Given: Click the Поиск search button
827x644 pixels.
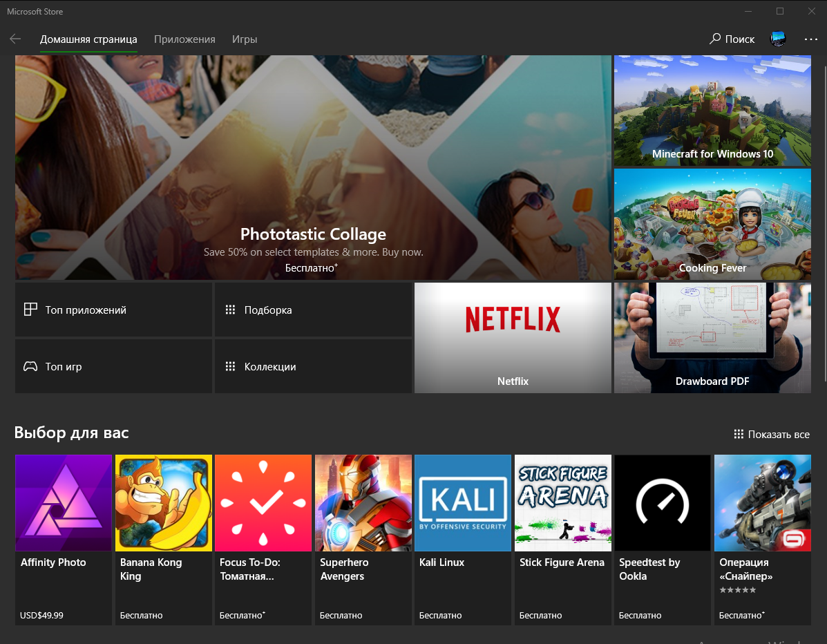Looking at the screenshot, I should (732, 39).
